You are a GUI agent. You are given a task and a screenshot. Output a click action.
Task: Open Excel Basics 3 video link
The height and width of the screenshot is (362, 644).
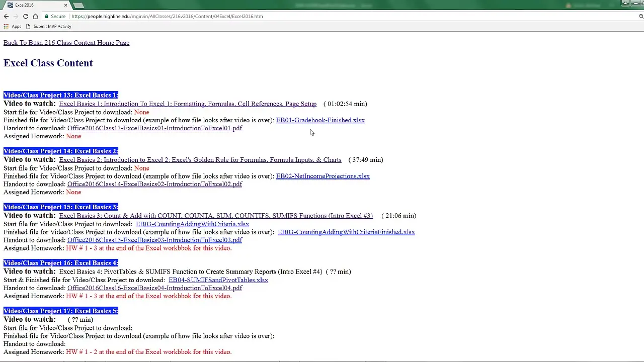(216, 216)
